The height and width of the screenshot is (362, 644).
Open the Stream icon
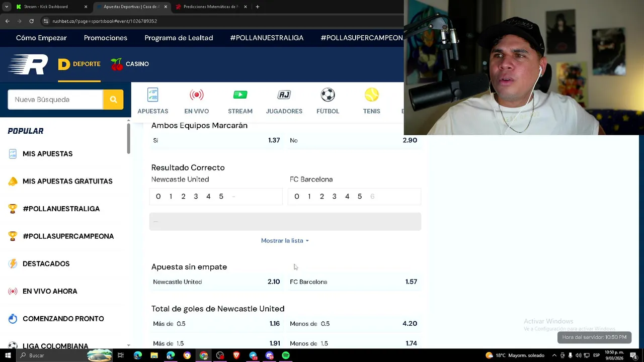(240, 101)
